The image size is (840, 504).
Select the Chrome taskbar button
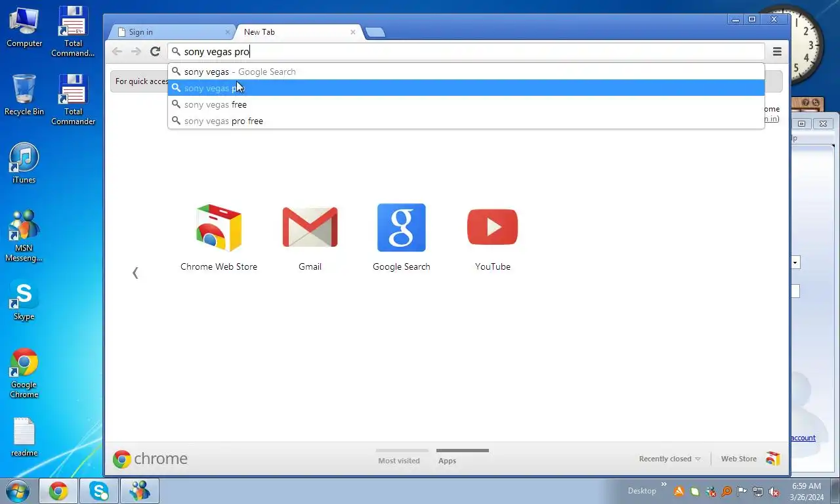pos(58,491)
